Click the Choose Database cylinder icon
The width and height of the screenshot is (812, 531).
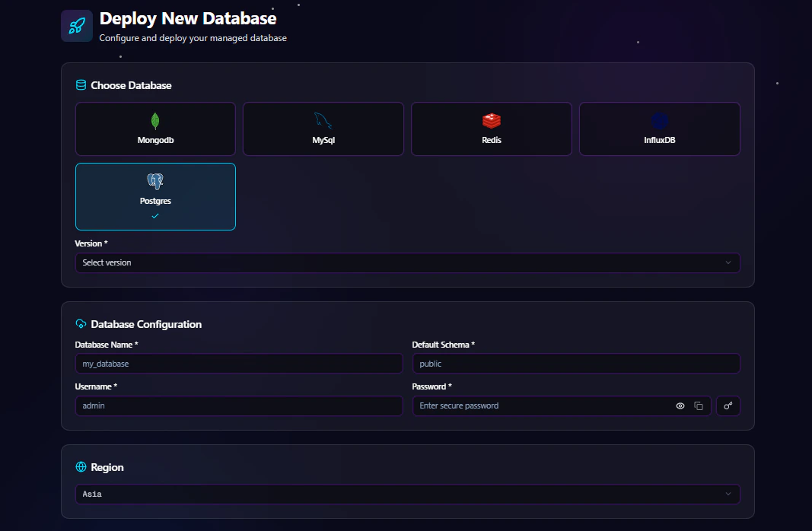pos(81,85)
